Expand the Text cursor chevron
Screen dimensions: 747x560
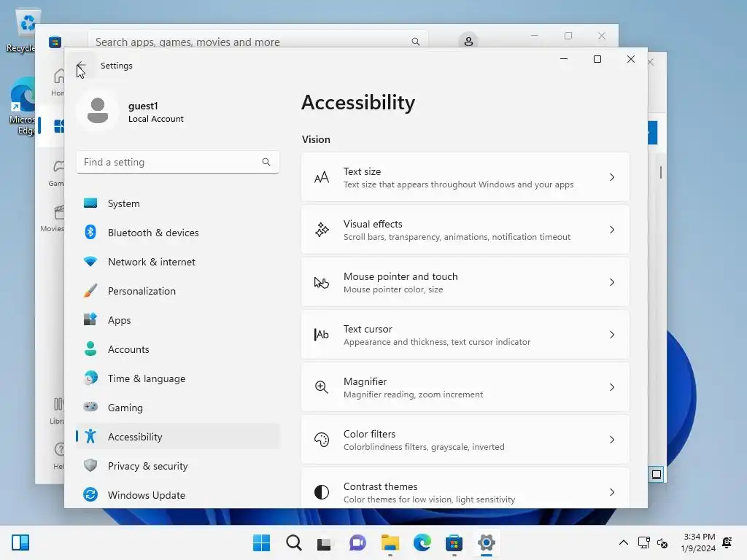[x=612, y=335]
